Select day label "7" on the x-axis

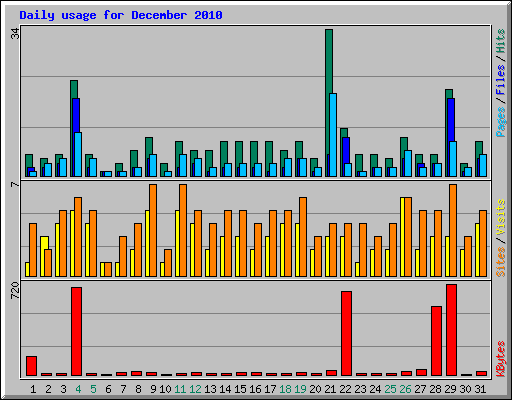coord(123,389)
